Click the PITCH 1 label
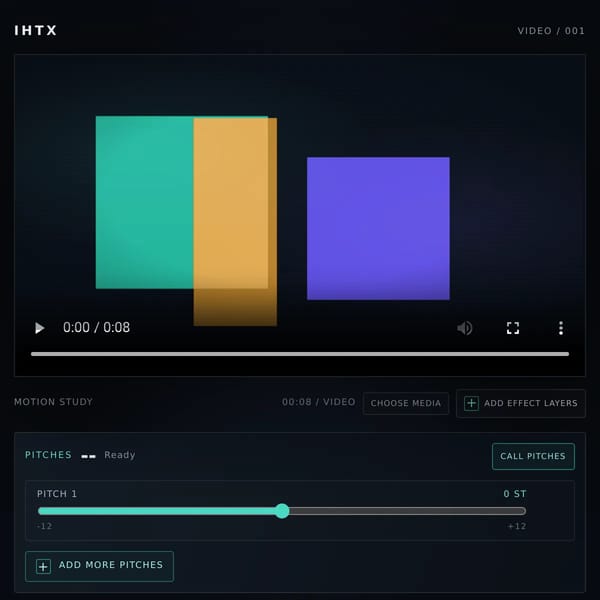 pyautogui.click(x=57, y=494)
